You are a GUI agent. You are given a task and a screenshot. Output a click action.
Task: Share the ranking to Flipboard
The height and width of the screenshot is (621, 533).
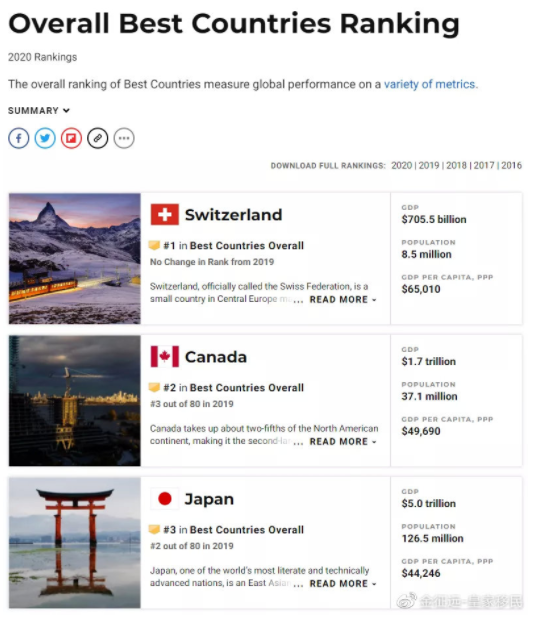pyautogui.click(x=71, y=138)
